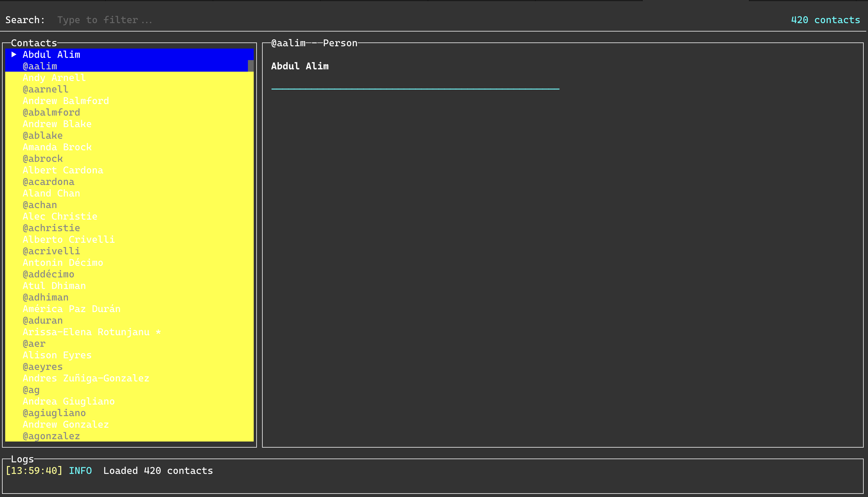868x497 pixels.
Task: Select contact Albert Cardona
Action: click(63, 170)
